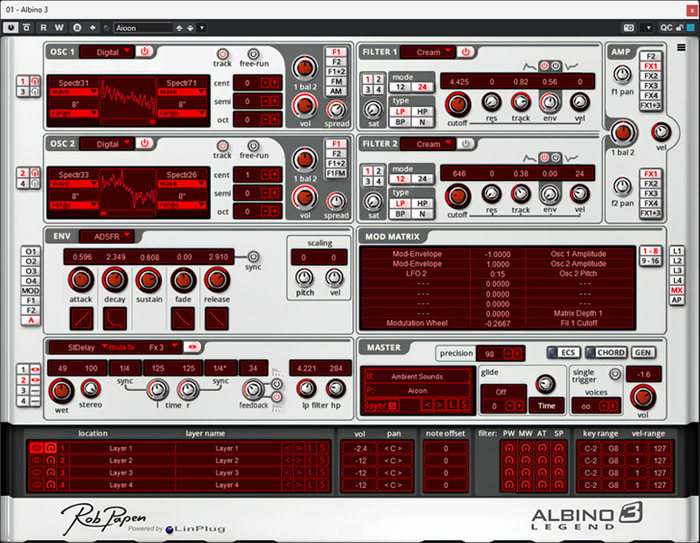Screen dimensions: 700x543
Task: Toggle single trigger in Master section
Action: 615,374
